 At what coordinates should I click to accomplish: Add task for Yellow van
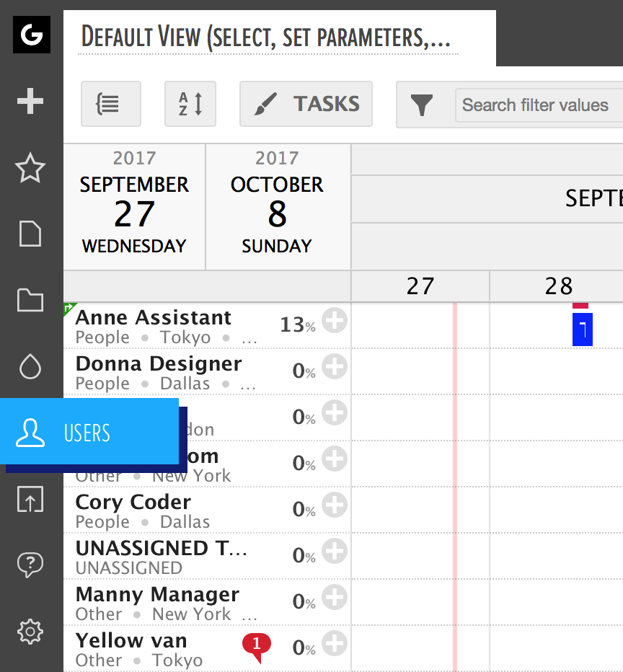(335, 644)
